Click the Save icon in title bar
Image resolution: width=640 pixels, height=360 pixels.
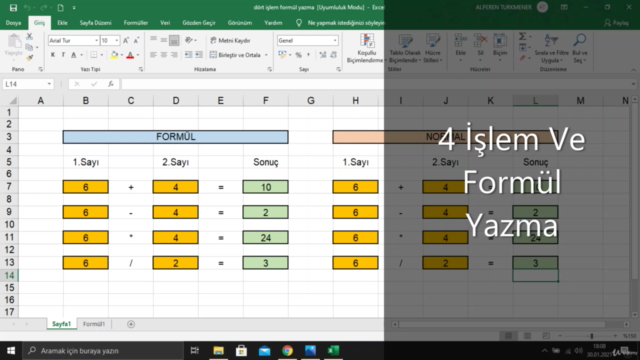13,7
